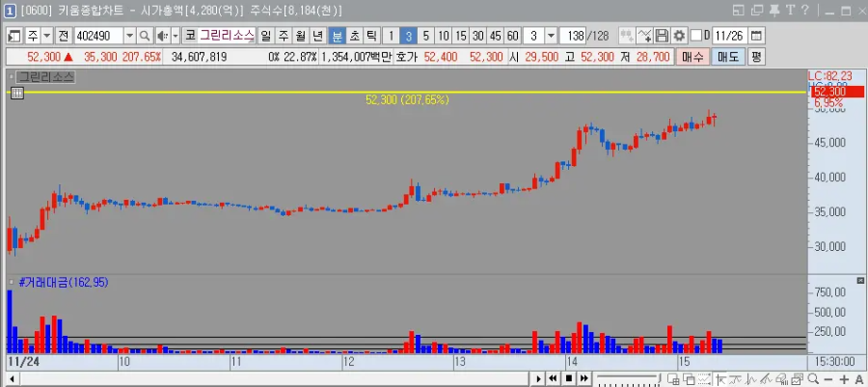Viewport: 868px width, 387px height.
Task: Switch chart to daily 일 period
Action: [x=266, y=36]
